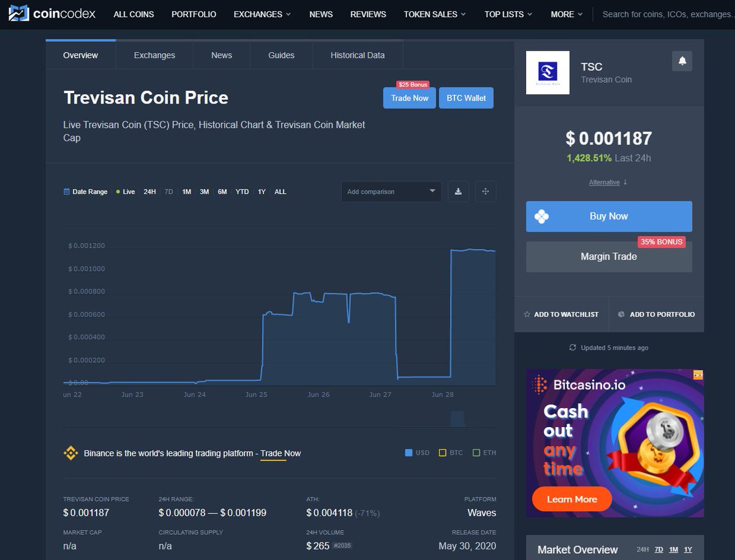
Task: Select the 6M chart range
Action: (222, 192)
